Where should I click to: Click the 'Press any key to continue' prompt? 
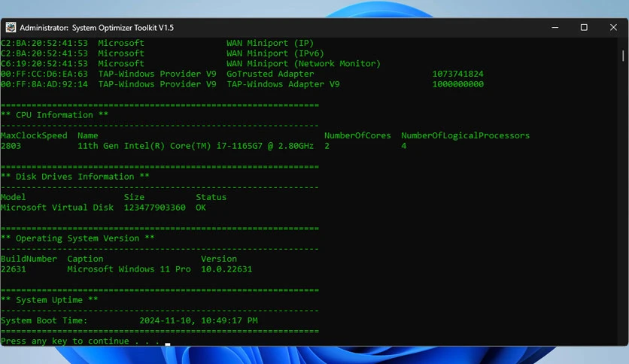point(65,341)
